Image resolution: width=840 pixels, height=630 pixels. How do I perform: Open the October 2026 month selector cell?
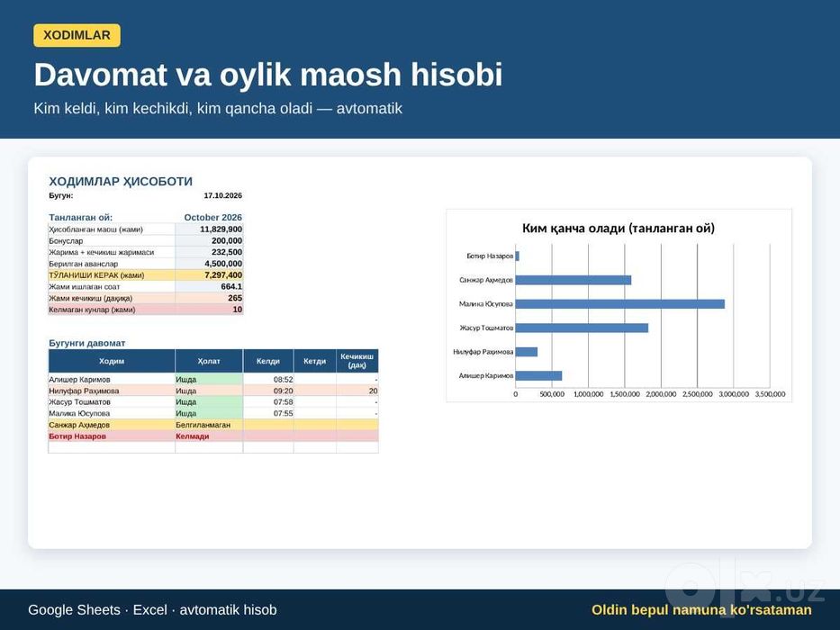212,218
